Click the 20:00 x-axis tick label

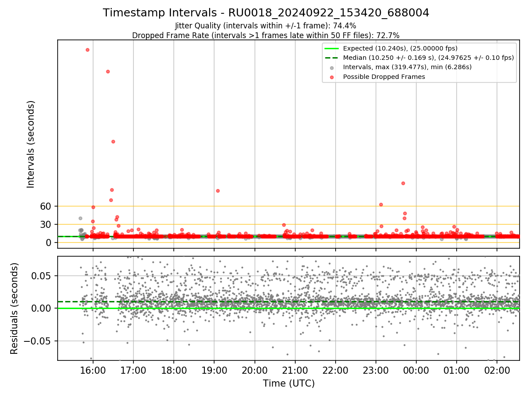(x=254, y=370)
